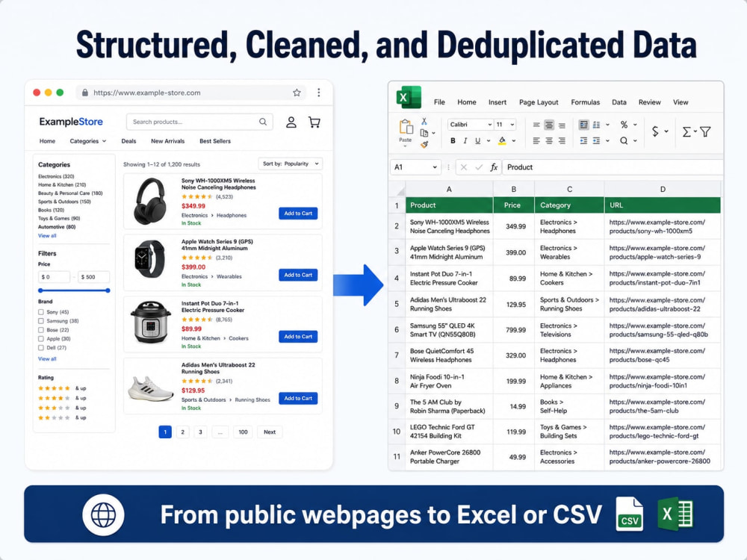The height and width of the screenshot is (560, 747).
Task: Switch to the Review tab
Action: 649,102
